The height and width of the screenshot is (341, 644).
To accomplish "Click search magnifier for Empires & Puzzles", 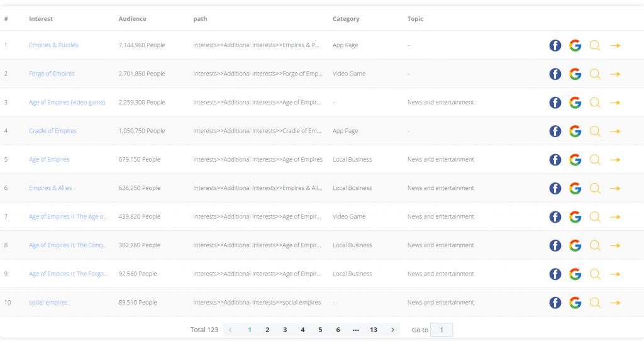I will tap(595, 45).
